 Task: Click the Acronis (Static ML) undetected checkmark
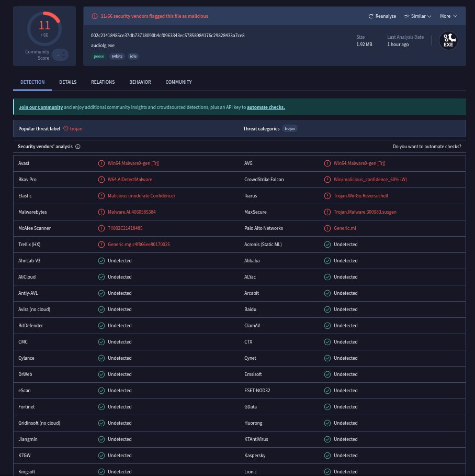point(327,245)
